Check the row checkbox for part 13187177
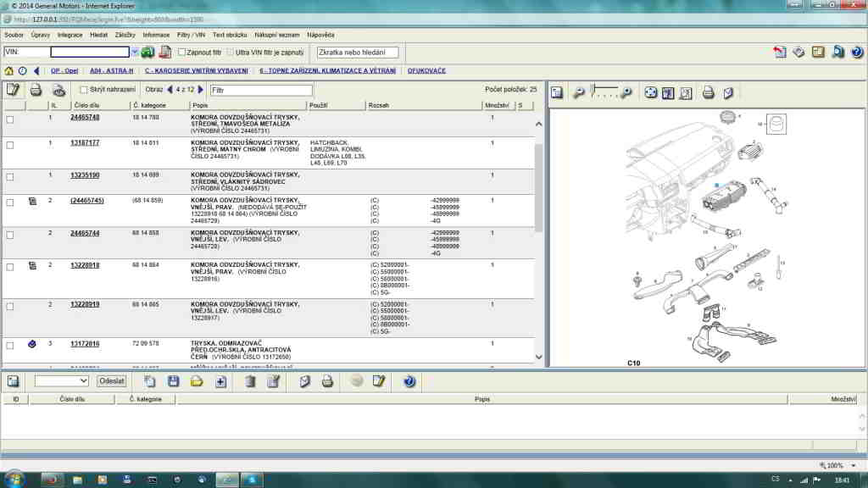868x488 pixels. [10, 145]
